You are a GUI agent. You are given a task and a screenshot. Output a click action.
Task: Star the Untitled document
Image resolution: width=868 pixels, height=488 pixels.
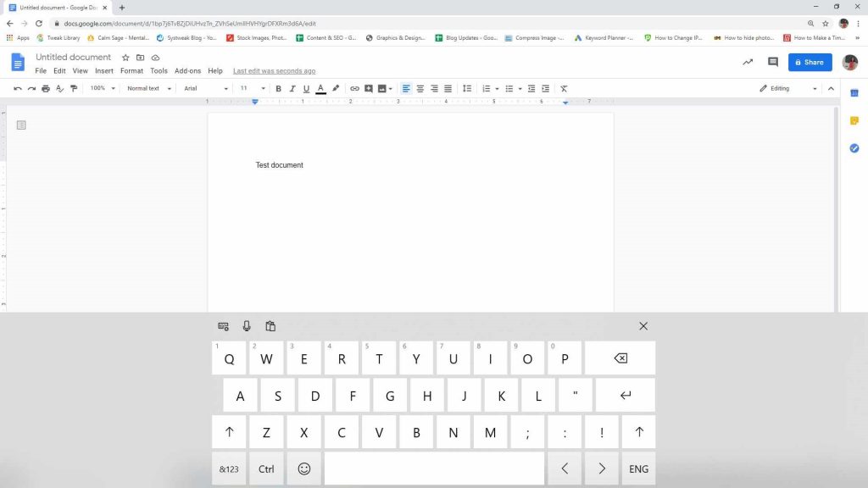pos(125,58)
